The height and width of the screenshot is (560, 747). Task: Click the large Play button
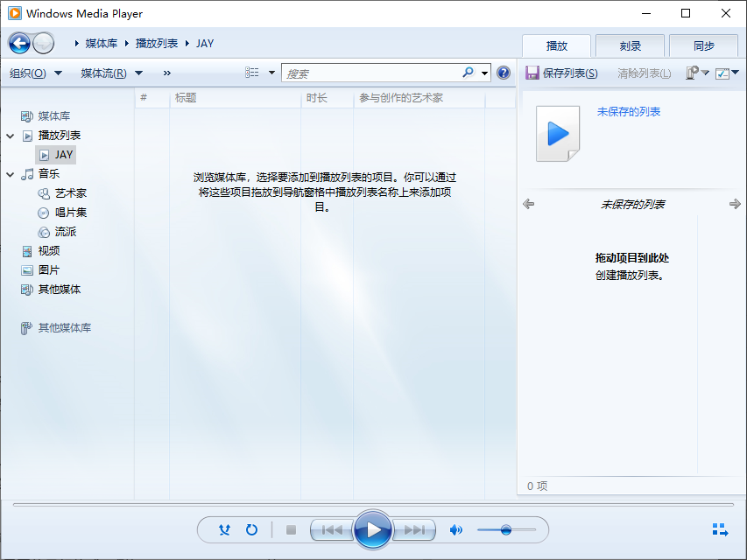373,529
